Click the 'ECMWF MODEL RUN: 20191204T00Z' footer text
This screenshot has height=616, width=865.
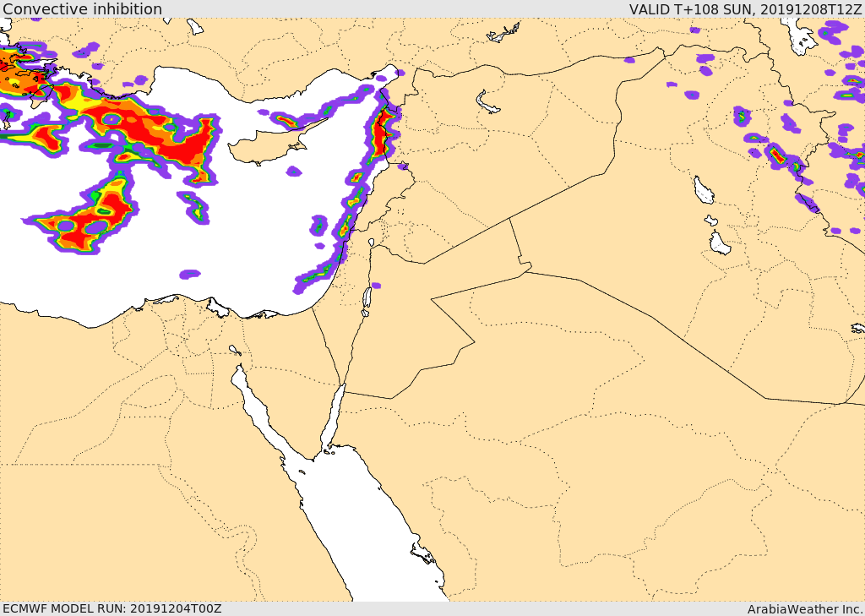[x=112, y=608]
